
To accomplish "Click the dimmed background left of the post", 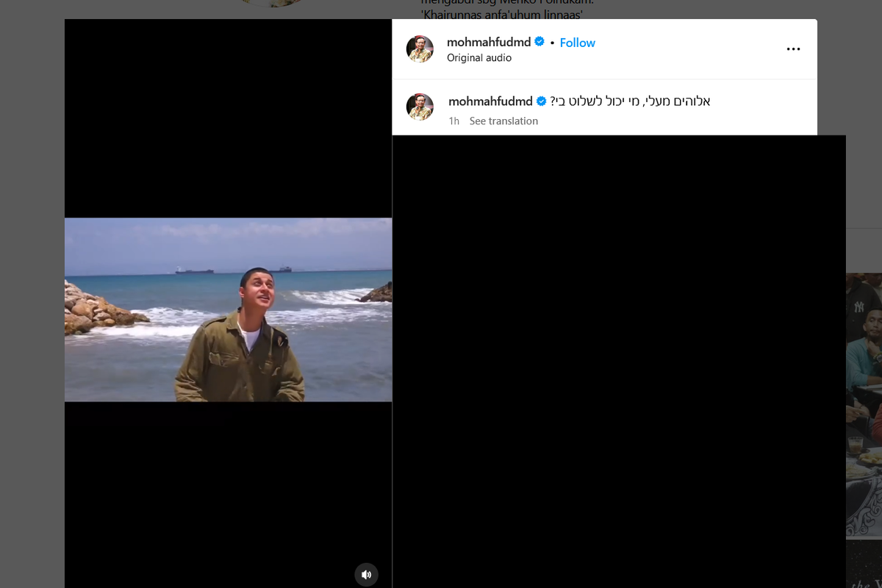I will pos(32,294).
